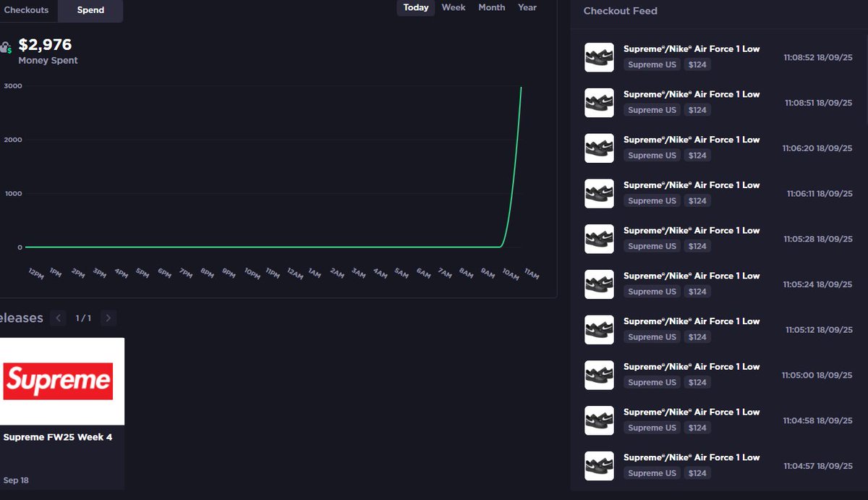Image resolution: width=868 pixels, height=500 pixels.
Task: Click Supreme US tag on 11:08:52 checkout
Action: pyautogui.click(x=652, y=64)
